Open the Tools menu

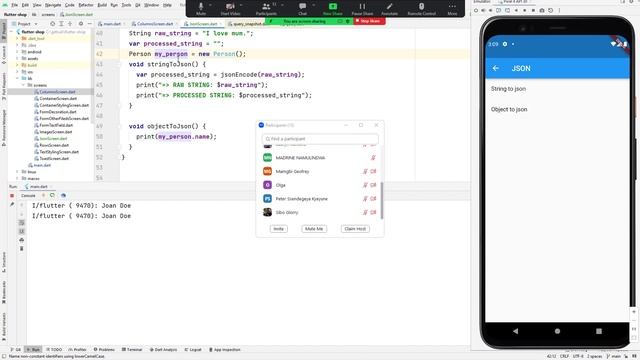[127, 5]
